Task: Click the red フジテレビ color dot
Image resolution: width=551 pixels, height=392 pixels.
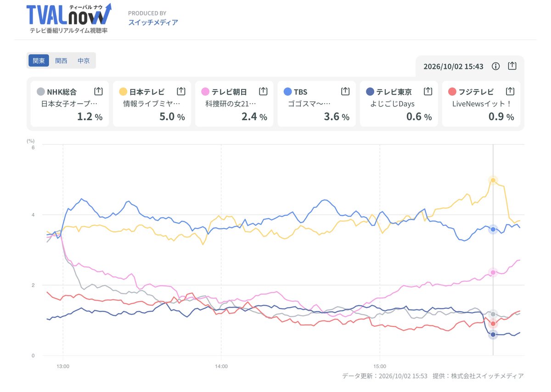Action: [x=452, y=92]
